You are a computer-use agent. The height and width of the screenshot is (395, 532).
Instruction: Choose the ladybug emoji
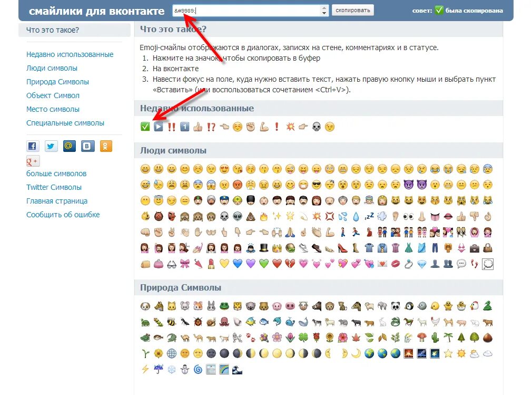coord(198,322)
